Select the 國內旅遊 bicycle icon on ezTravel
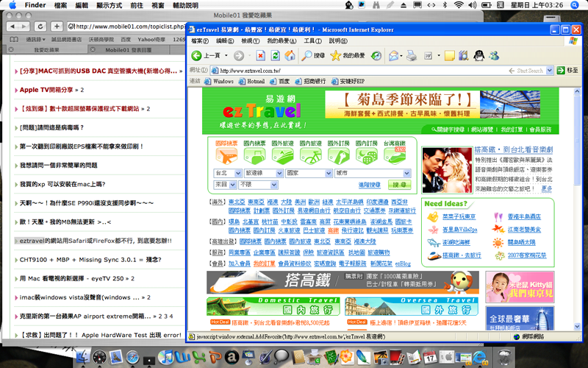This screenshot has width=588, height=368. pos(310,156)
